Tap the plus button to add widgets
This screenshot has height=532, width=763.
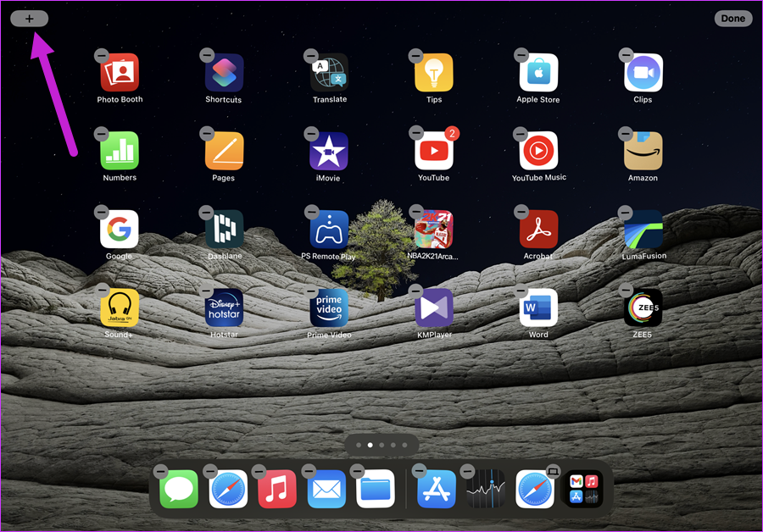29,19
